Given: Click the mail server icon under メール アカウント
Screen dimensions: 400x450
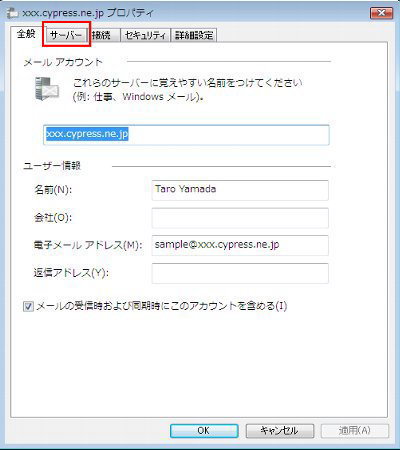Looking at the screenshot, I should (x=47, y=88).
